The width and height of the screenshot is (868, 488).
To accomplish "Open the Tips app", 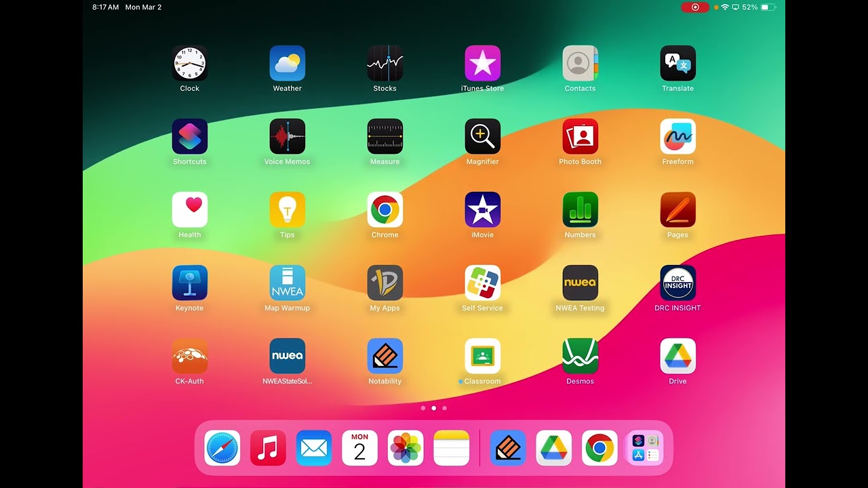I will [288, 209].
